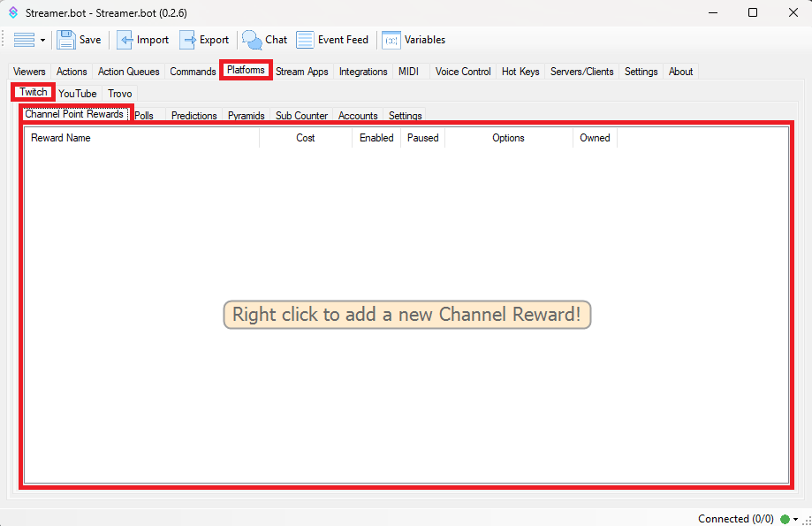Open the connection status dropdown arrow
Image resolution: width=812 pixels, height=526 pixels.
(796, 519)
